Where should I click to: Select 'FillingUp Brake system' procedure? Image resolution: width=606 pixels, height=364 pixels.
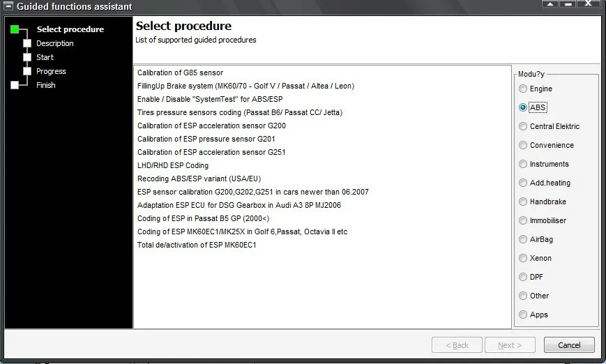(245, 86)
